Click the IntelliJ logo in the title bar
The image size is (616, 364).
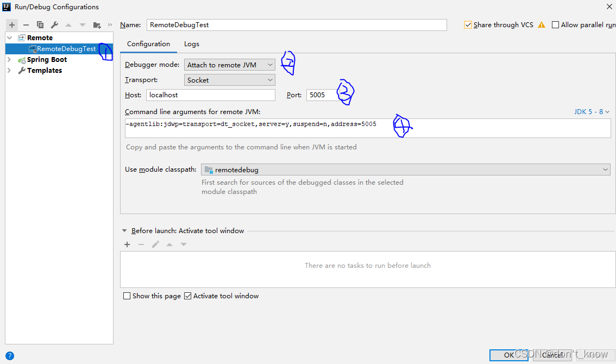click(x=7, y=7)
